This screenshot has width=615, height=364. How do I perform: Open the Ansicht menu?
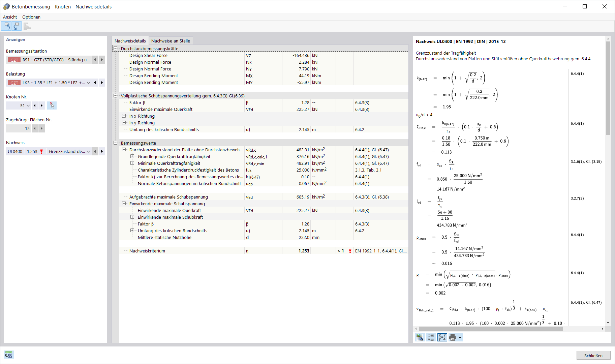click(10, 17)
